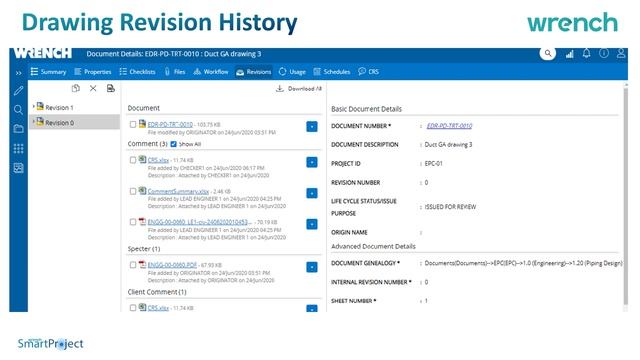Click the compare revisions copy icon
The image size is (640, 360).
pyautogui.click(x=76, y=88)
